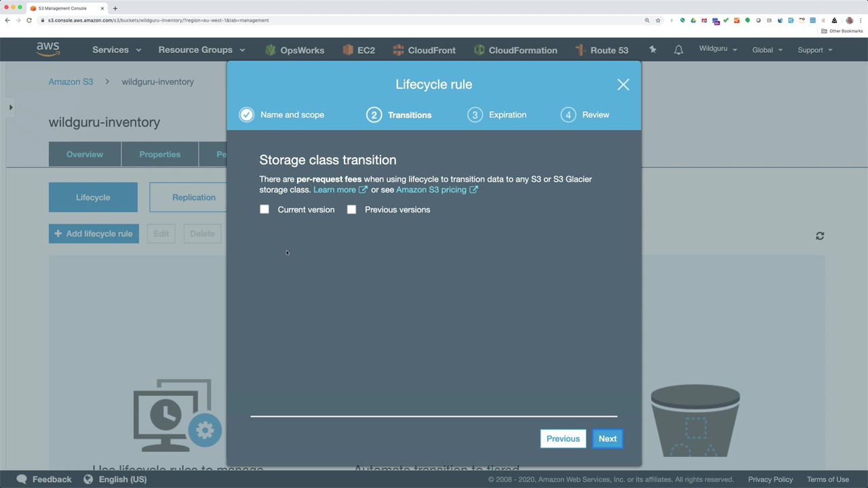Screen dimensions: 868x488
Task: Open the Privacy Policy link
Action: (x=770, y=479)
